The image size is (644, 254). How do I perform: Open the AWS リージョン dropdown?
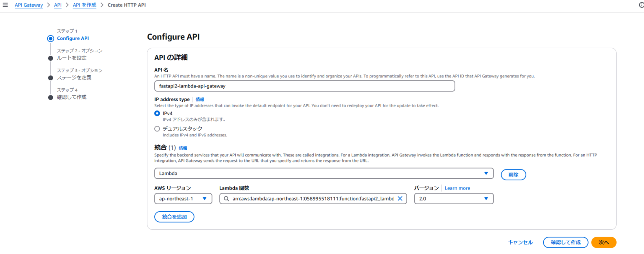[183, 198]
